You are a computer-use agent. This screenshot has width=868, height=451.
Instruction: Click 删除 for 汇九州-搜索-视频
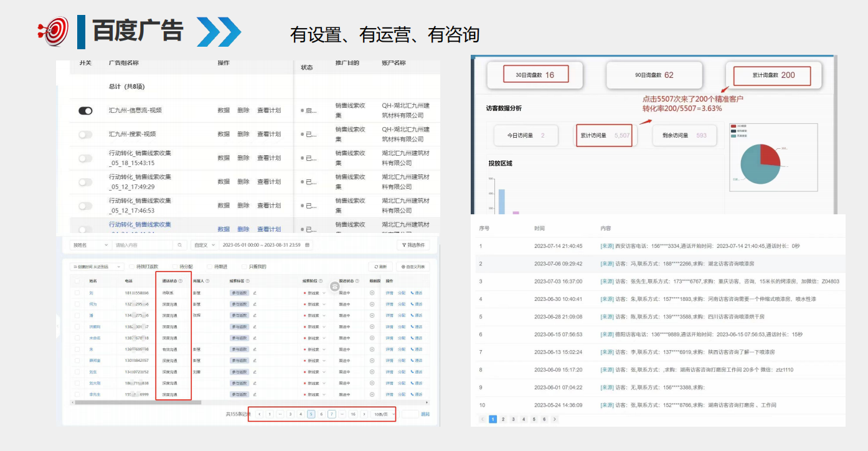pos(243,134)
